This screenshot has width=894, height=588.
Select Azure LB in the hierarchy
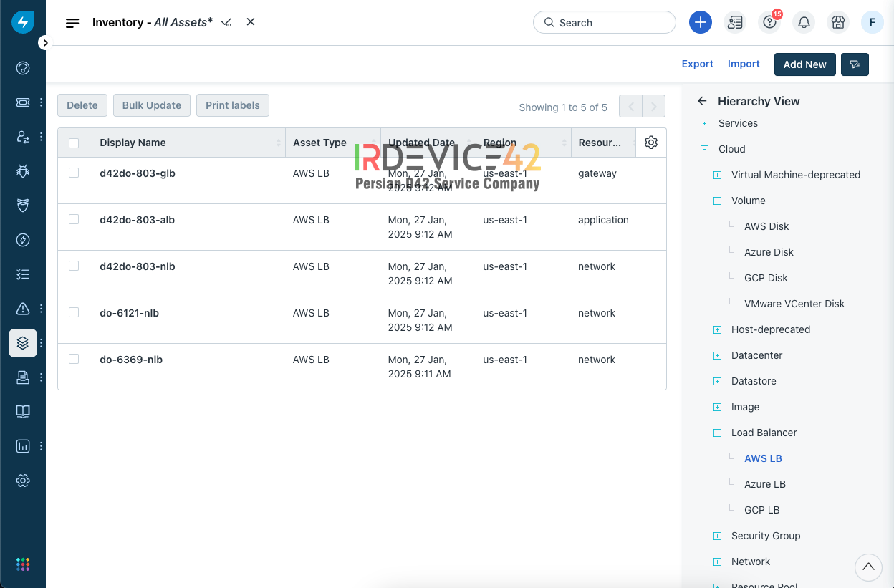pos(765,484)
